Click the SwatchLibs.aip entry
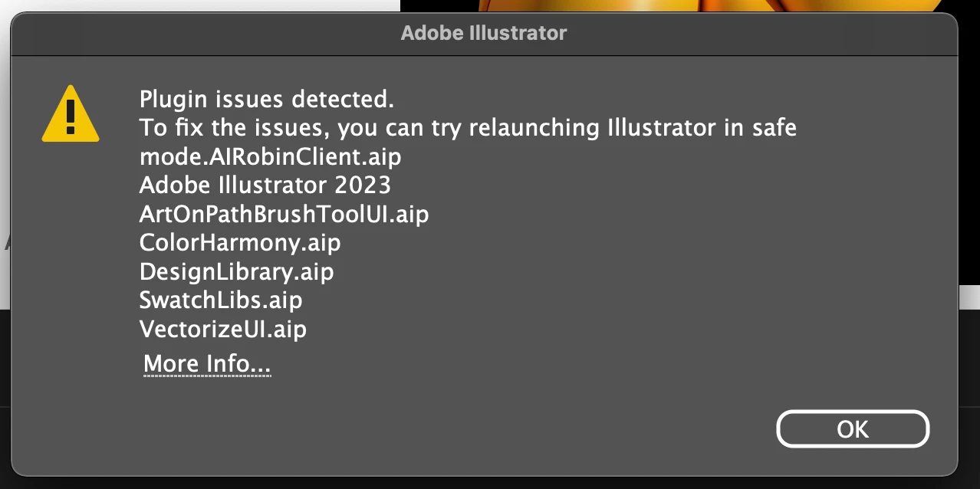 point(221,300)
